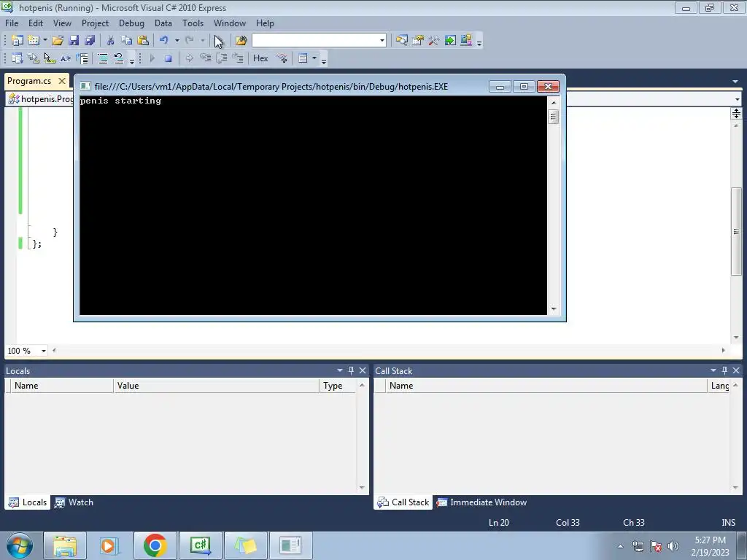
Task: Open the Project menu
Action: [x=95, y=23]
